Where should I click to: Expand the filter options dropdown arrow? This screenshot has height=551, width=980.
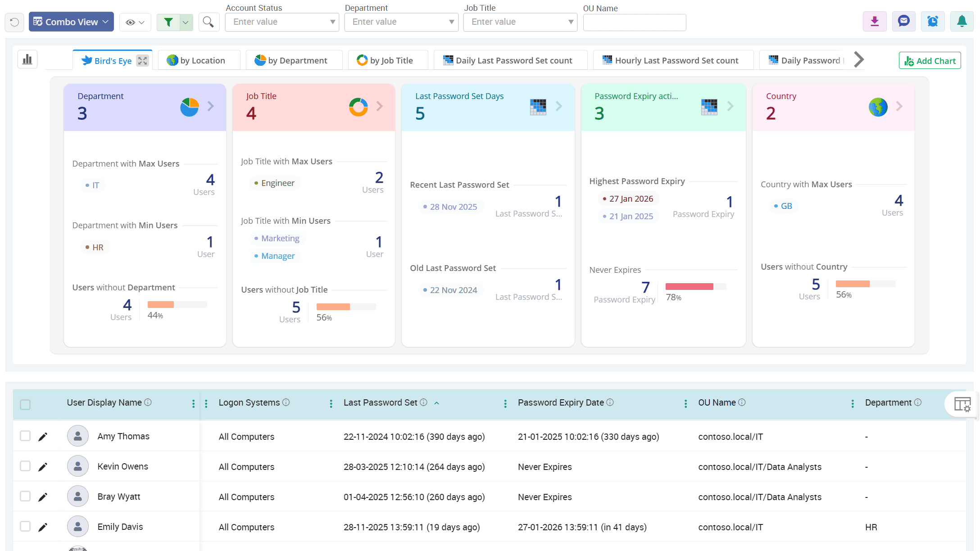[x=186, y=22]
